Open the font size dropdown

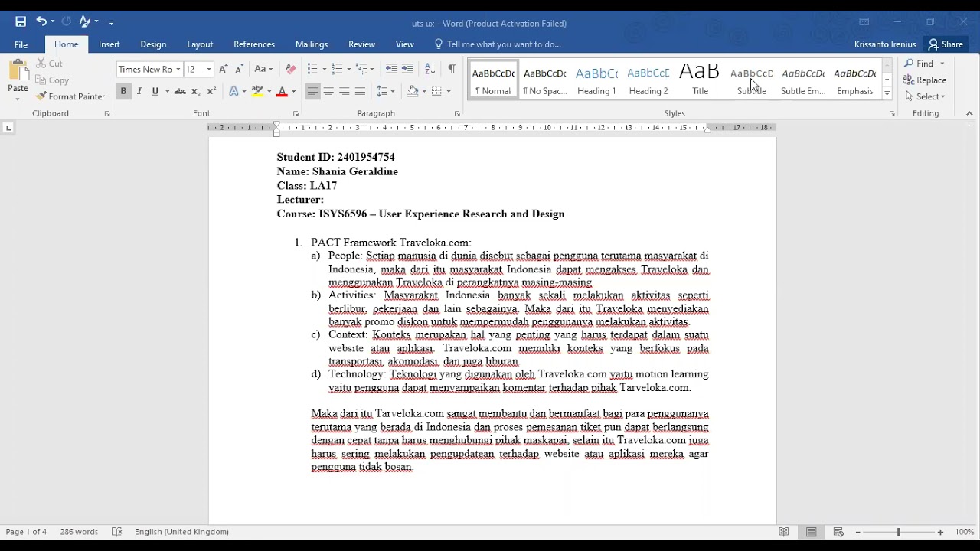[209, 70]
